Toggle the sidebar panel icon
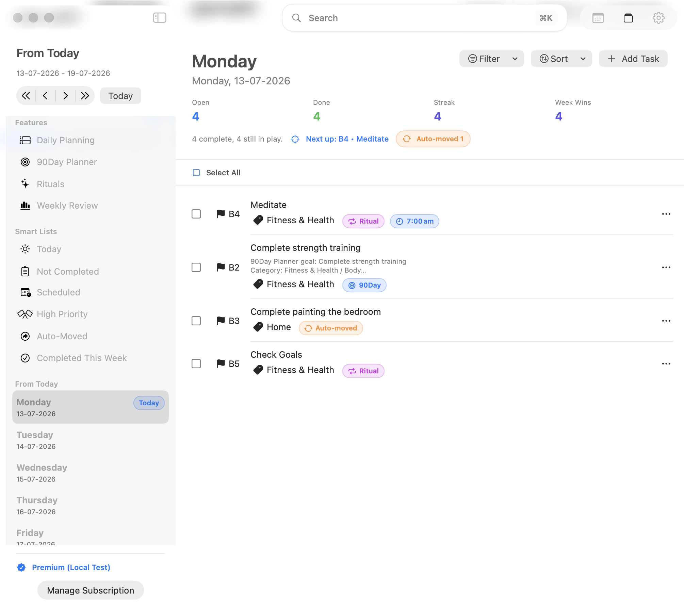Screen dimensions: 684x616 [x=160, y=18]
